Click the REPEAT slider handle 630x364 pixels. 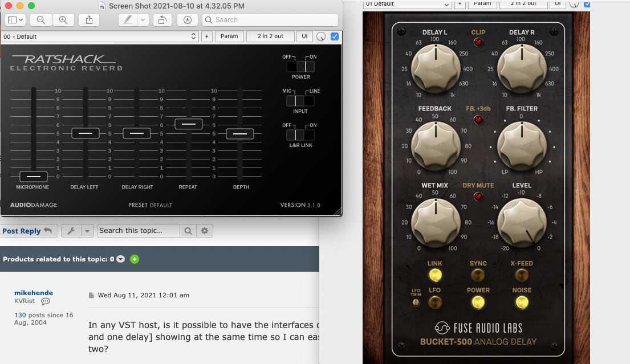(x=189, y=124)
